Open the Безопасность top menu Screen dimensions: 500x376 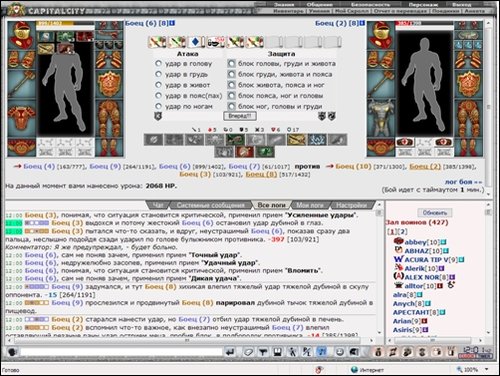pos(370,4)
